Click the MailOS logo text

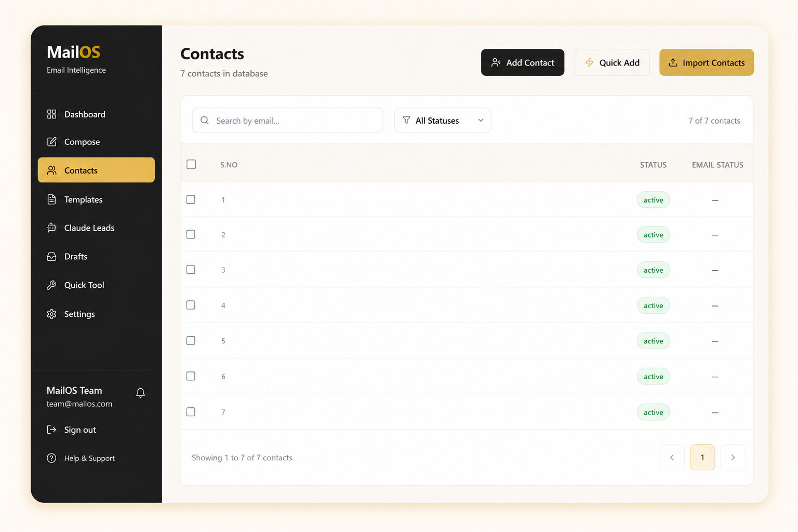pyautogui.click(x=73, y=52)
